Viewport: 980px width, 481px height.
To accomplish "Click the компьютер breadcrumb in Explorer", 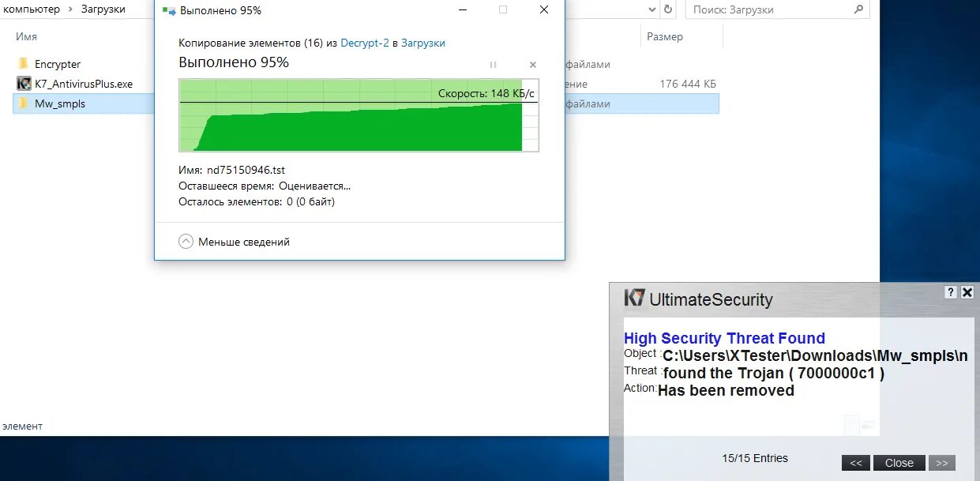I will 32,9.
